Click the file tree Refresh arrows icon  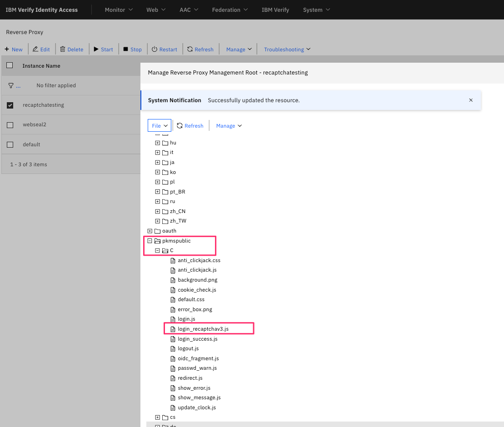tap(180, 126)
